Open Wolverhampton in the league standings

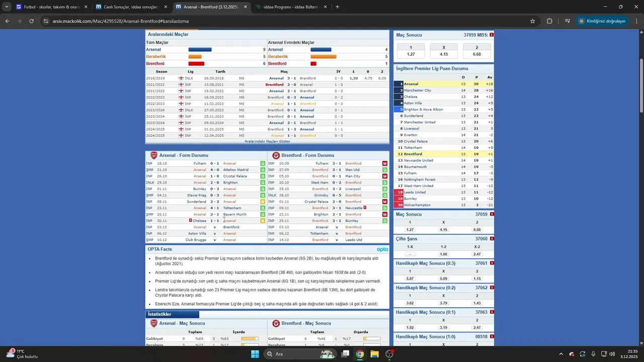[417, 205]
